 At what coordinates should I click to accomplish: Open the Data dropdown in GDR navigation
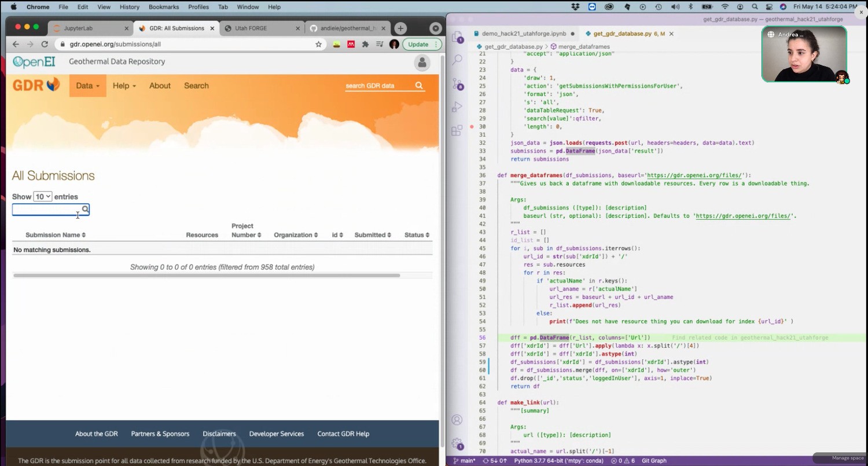click(87, 85)
